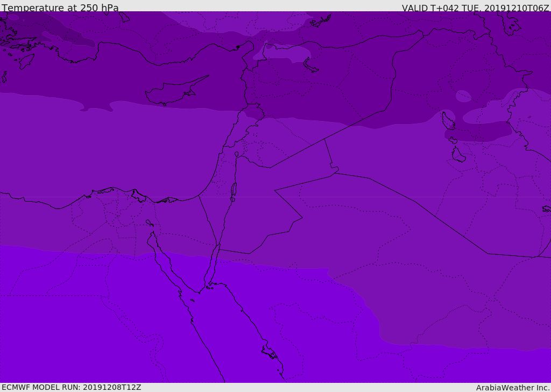Click the 'VALID T+042 TUE. 20191210T06Z' label
This screenshot has height=392, width=551.
pos(476,8)
